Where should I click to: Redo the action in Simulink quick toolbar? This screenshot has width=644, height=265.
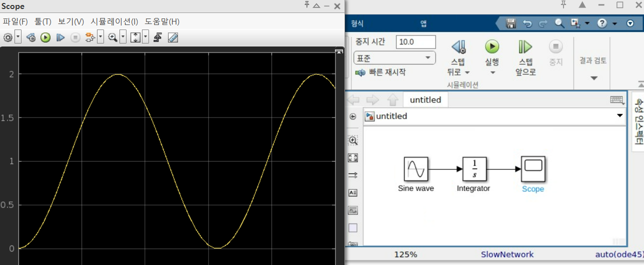(543, 23)
